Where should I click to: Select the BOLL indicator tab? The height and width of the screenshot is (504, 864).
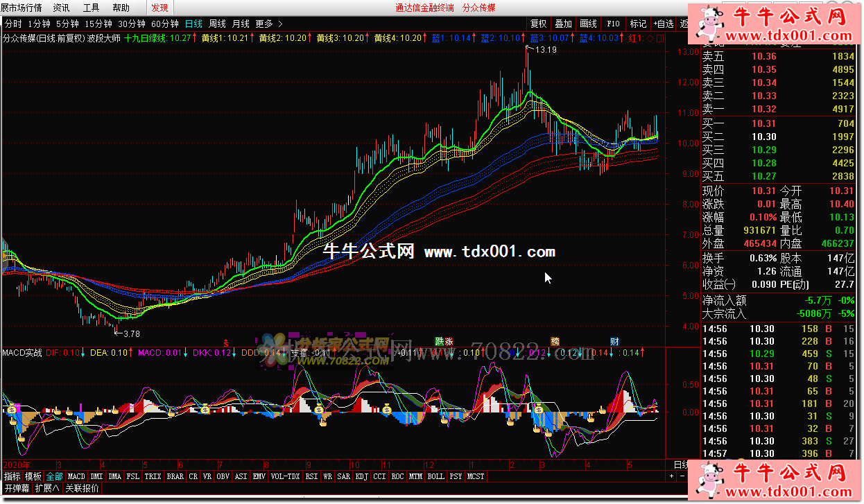tap(435, 476)
